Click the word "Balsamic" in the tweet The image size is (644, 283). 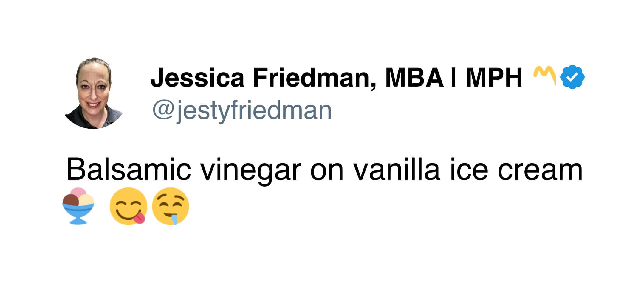(x=129, y=170)
